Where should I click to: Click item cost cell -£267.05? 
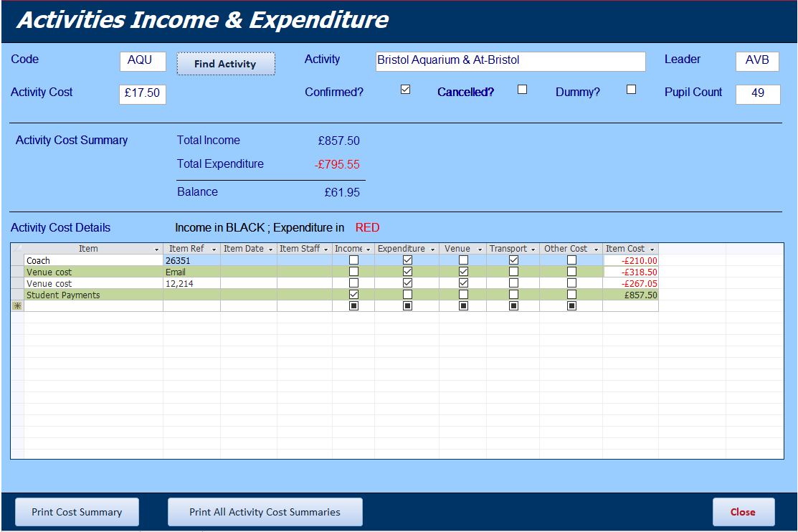click(630, 283)
